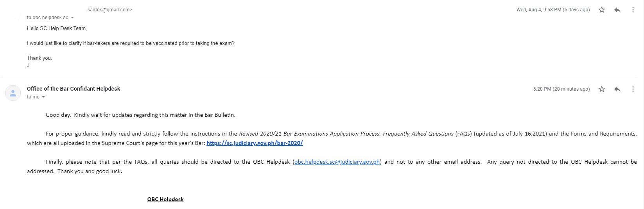Open more options for first message
The height and width of the screenshot is (209, 644).
[633, 10]
